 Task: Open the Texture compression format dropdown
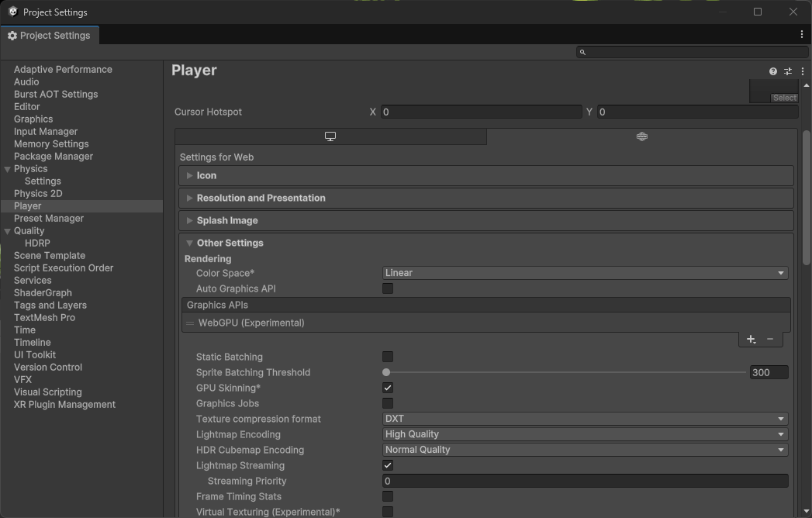pyautogui.click(x=584, y=419)
